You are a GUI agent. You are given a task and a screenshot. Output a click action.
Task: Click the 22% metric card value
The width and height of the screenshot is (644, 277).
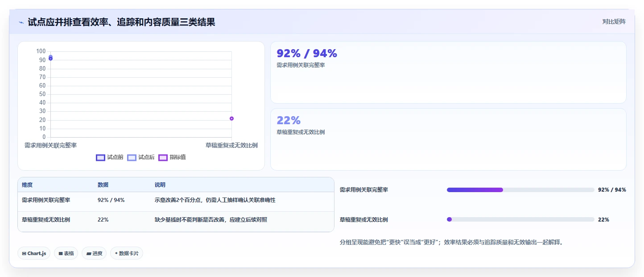click(x=289, y=121)
